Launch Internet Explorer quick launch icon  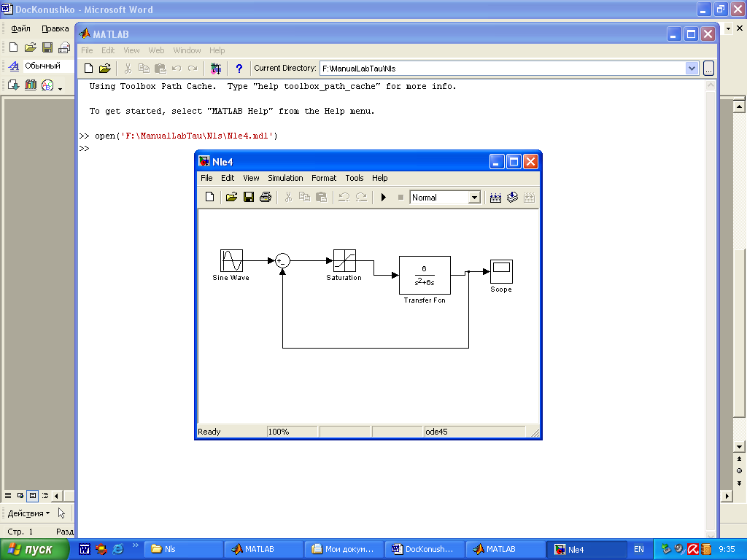click(117, 549)
